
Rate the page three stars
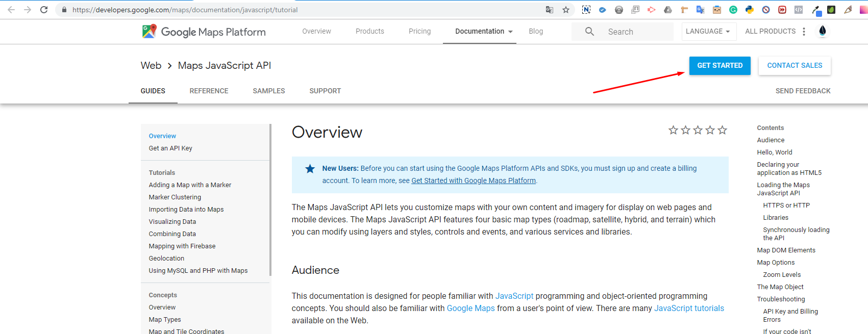pyautogui.click(x=698, y=130)
